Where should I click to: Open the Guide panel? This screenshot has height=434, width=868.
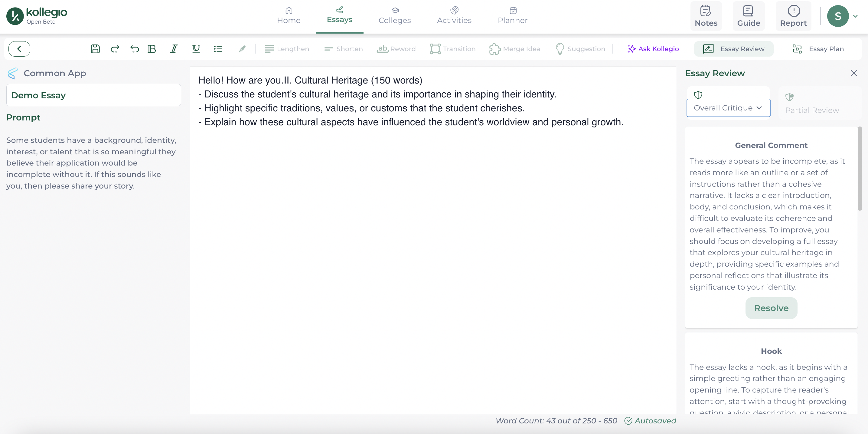click(748, 16)
